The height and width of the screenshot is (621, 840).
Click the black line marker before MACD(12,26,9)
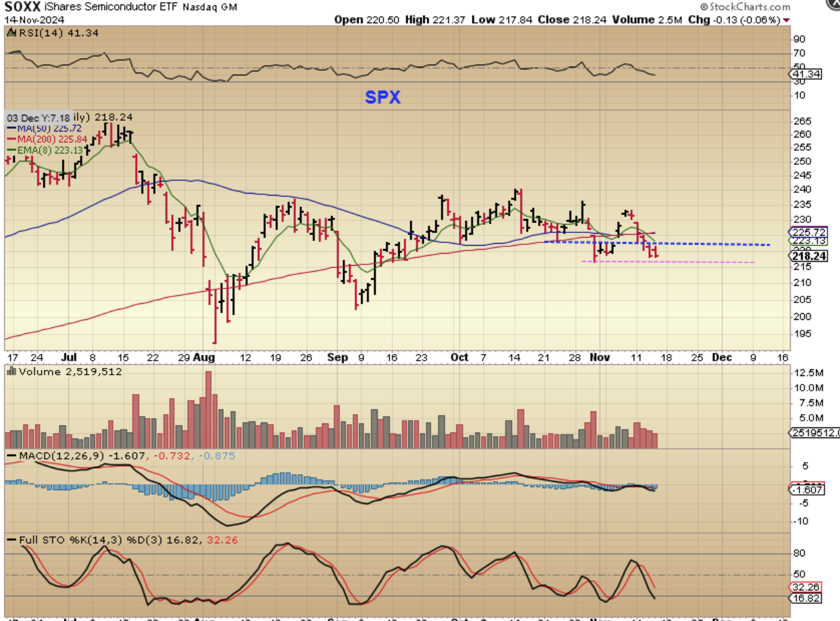(11, 455)
